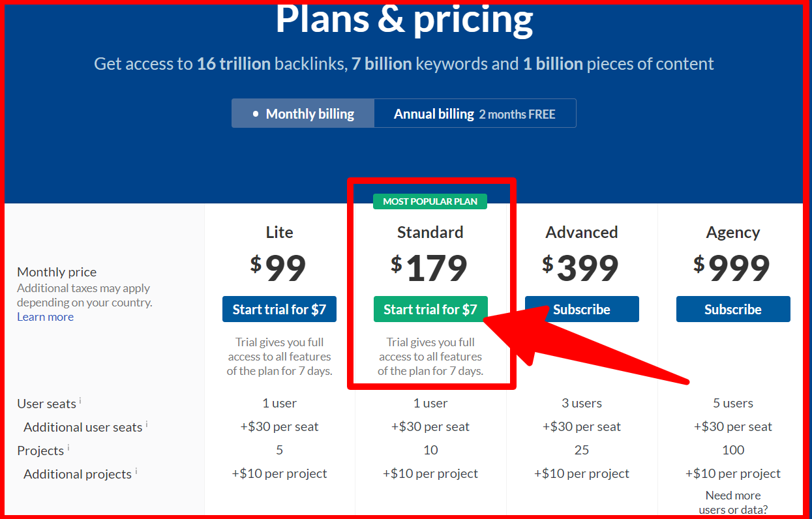Open the Learn more link about taxes
This screenshot has height=519, width=812.
click(x=45, y=317)
